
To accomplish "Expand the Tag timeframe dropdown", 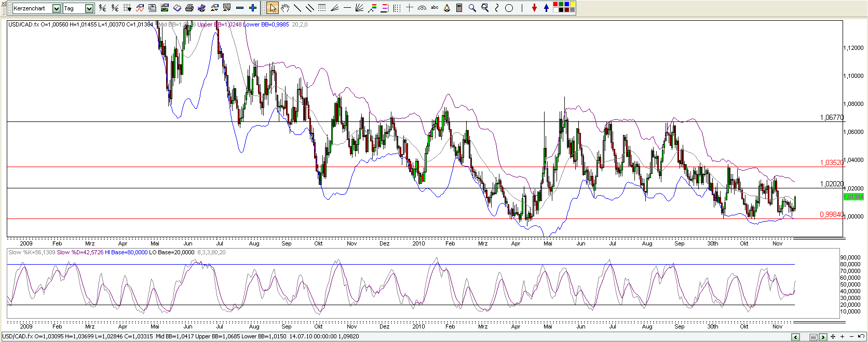I will [x=89, y=8].
